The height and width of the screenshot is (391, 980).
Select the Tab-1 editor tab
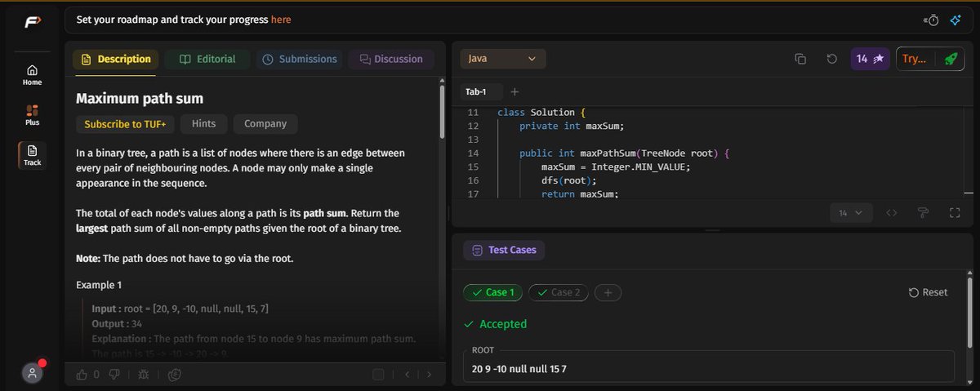(x=476, y=91)
